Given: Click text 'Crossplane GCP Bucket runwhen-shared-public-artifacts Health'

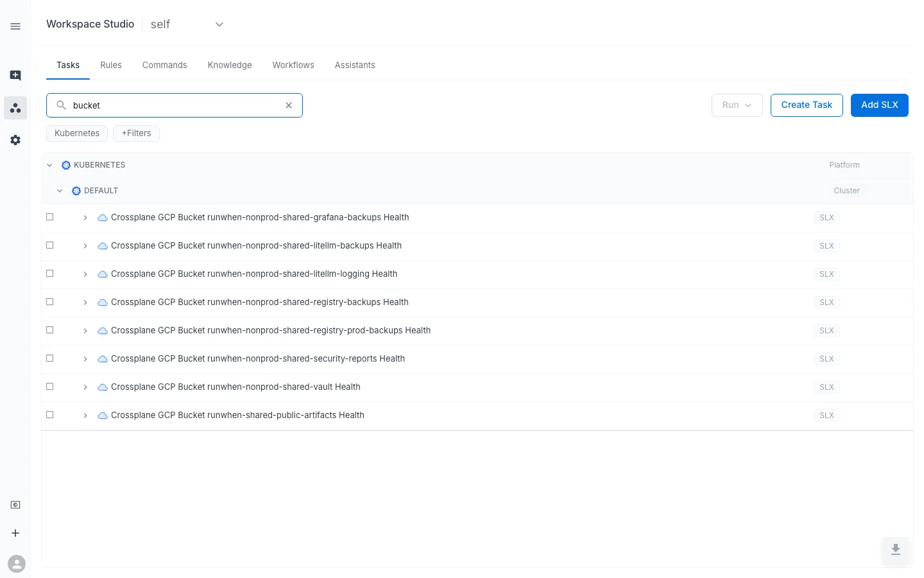Looking at the screenshot, I should pos(237,416).
